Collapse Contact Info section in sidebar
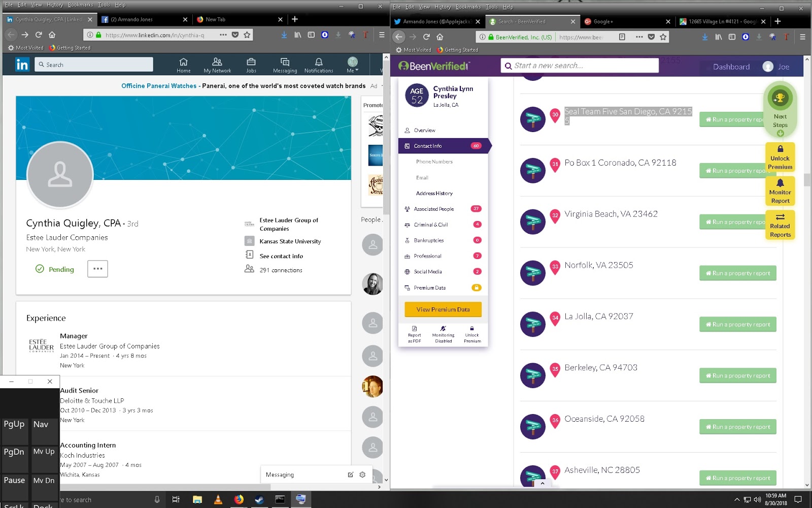Image resolution: width=812 pixels, height=508 pixels. coord(443,146)
